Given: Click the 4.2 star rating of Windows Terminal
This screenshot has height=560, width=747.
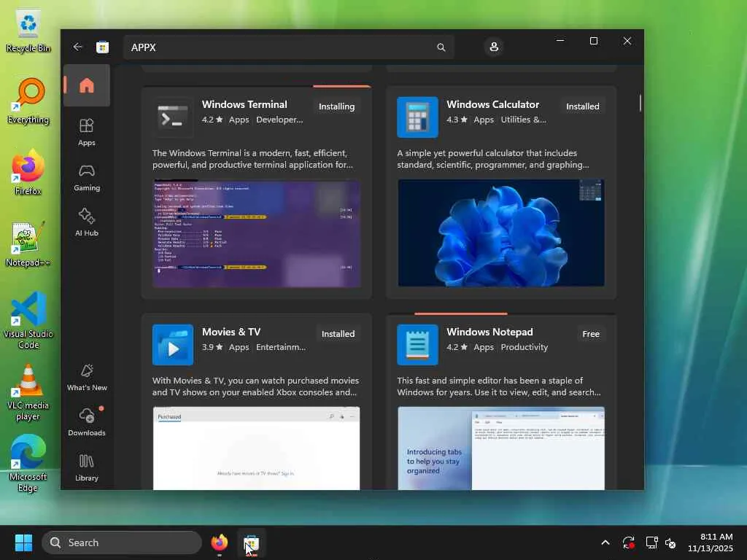Looking at the screenshot, I should [x=212, y=120].
